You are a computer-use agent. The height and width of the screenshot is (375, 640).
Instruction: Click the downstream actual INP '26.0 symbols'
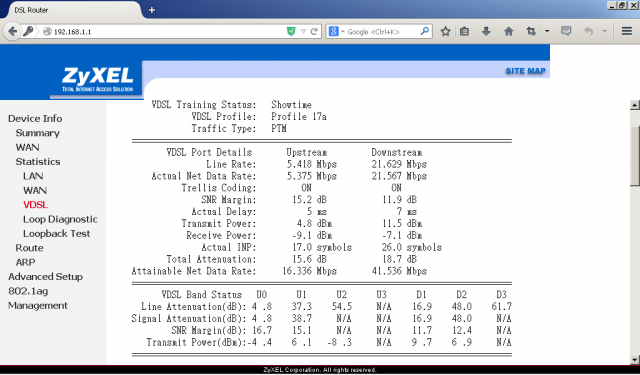pyautogui.click(x=411, y=248)
